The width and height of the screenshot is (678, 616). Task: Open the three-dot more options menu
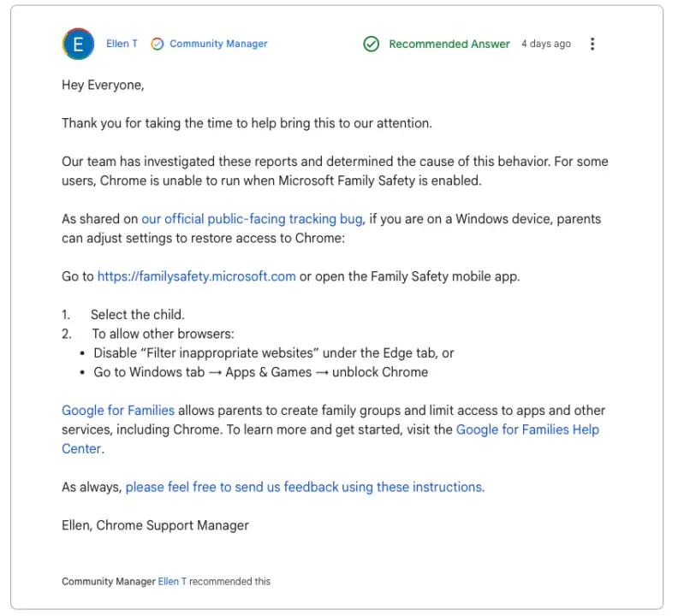(592, 44)
